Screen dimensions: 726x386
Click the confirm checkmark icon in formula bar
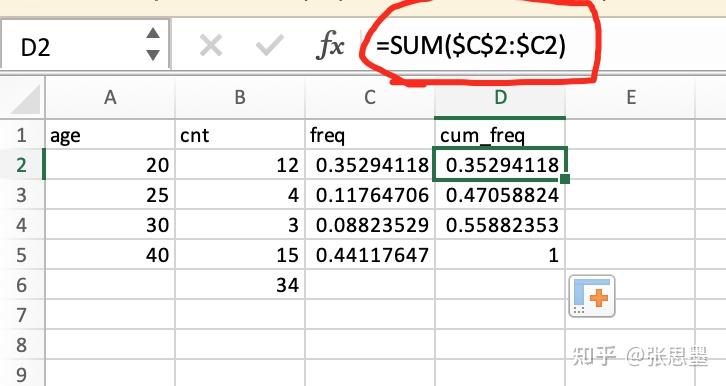(x=269, y=46)
